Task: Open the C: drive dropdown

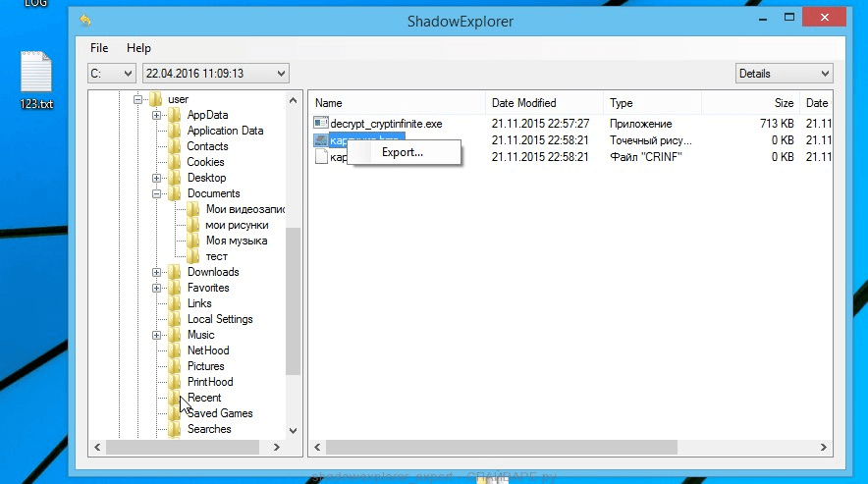Action: click(x=111, y=73)
